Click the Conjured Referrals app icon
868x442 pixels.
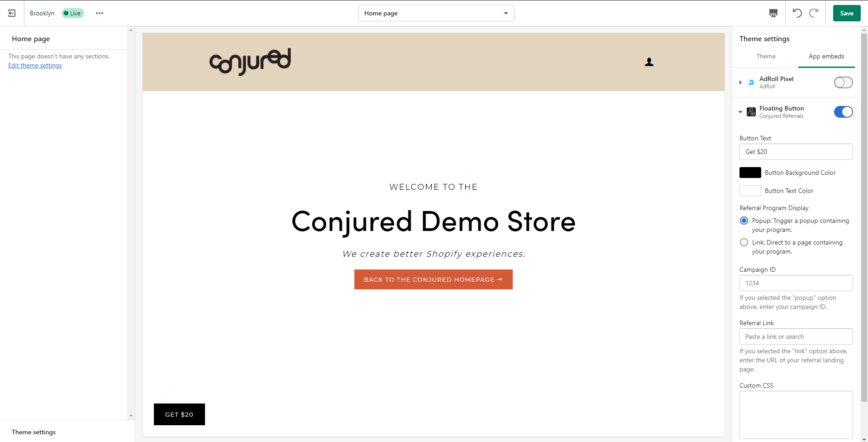click(751, 112)
